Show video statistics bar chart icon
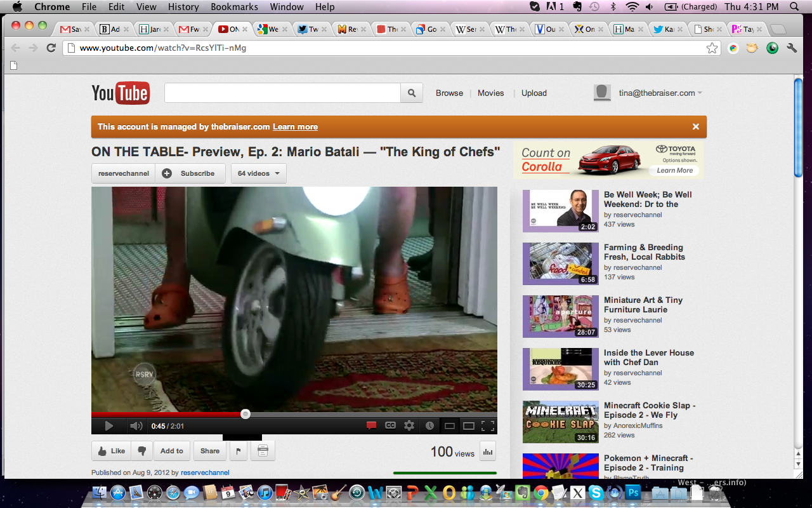The height and width of the screenshot is (508, 812). click(488, 451)
